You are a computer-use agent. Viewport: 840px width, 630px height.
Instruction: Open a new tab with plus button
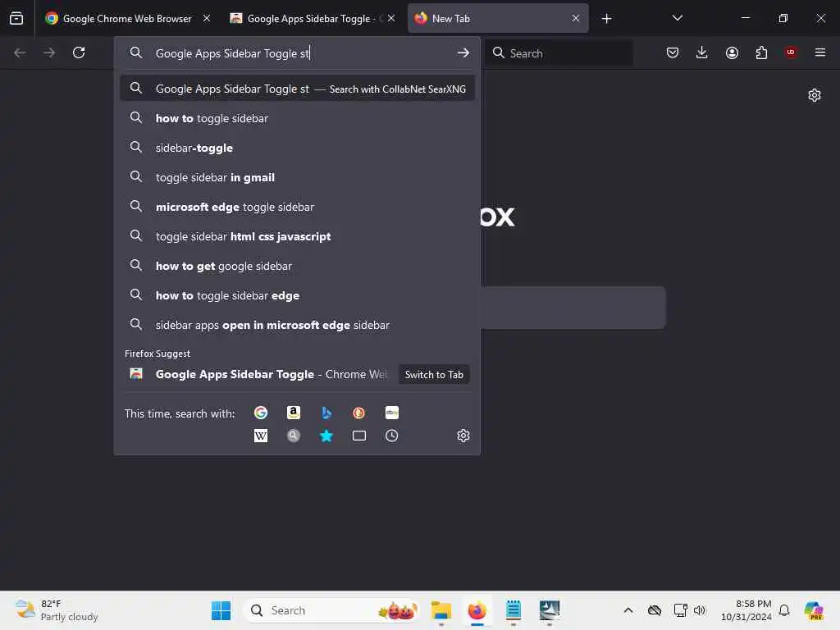click(x=606, y=19)
